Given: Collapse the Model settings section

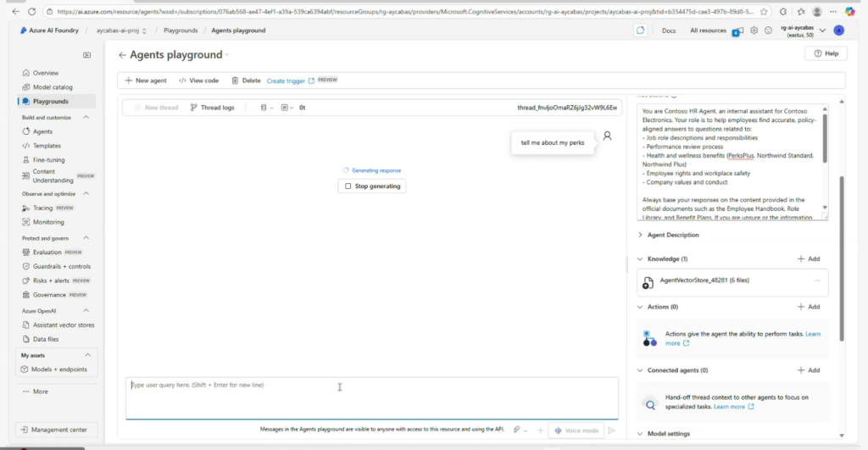Looking at the screenshot, I should (x=640, y=434).
